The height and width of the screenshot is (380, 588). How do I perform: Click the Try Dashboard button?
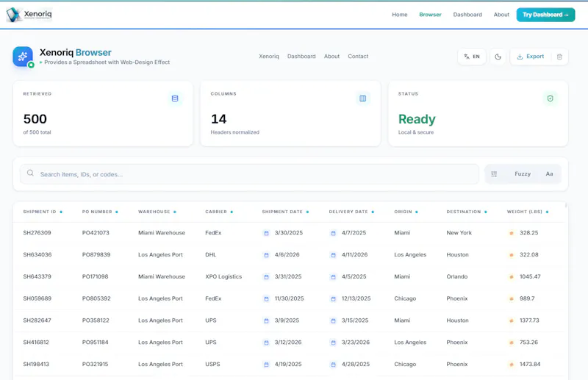pyautogui.click(x=545, y=15)
